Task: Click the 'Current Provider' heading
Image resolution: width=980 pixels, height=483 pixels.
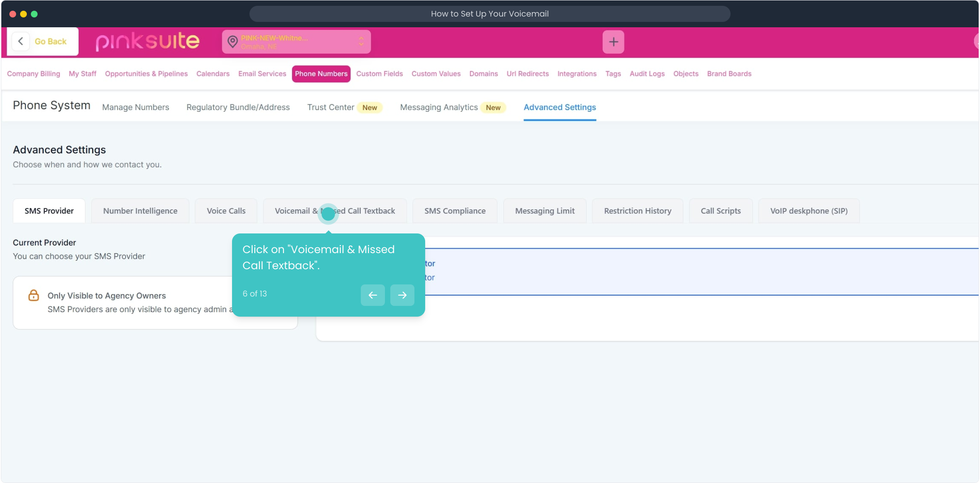Action: click(x=44, y=242)
